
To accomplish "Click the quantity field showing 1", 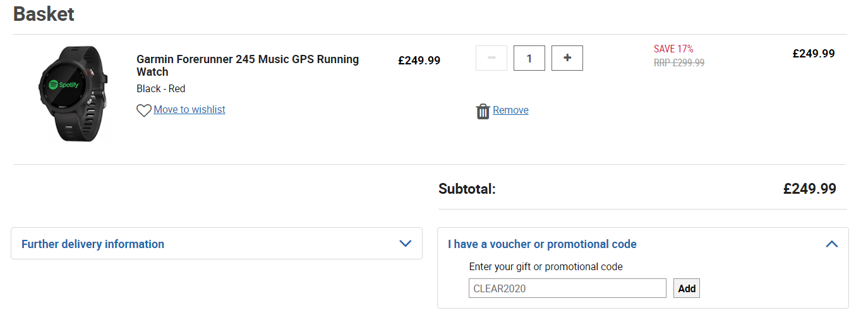I will (x=529, y=58).
